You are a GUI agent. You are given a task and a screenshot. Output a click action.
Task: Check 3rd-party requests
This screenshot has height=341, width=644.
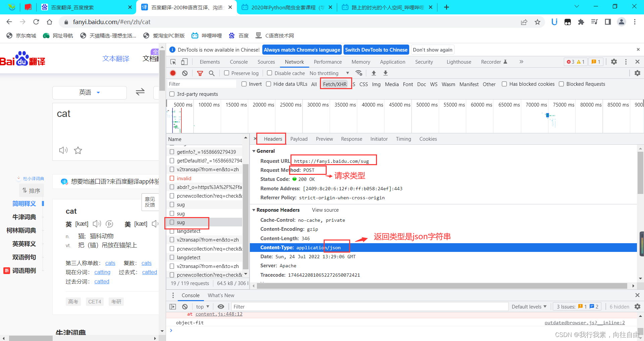172,94
